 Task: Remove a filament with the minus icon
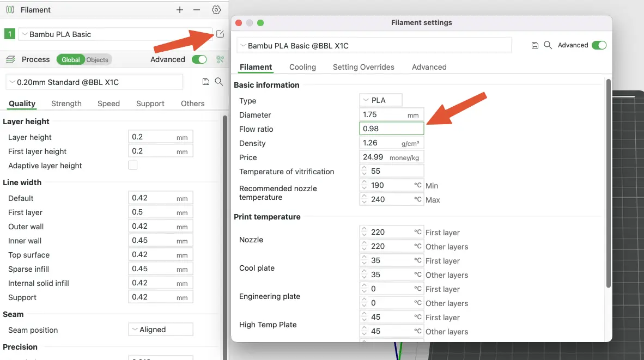(x=197, y=10)
